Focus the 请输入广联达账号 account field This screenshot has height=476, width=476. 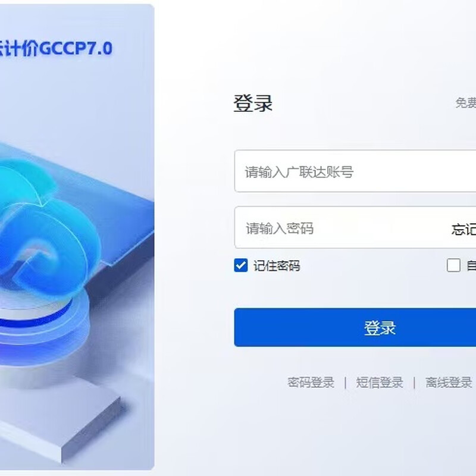click(355, 171)
